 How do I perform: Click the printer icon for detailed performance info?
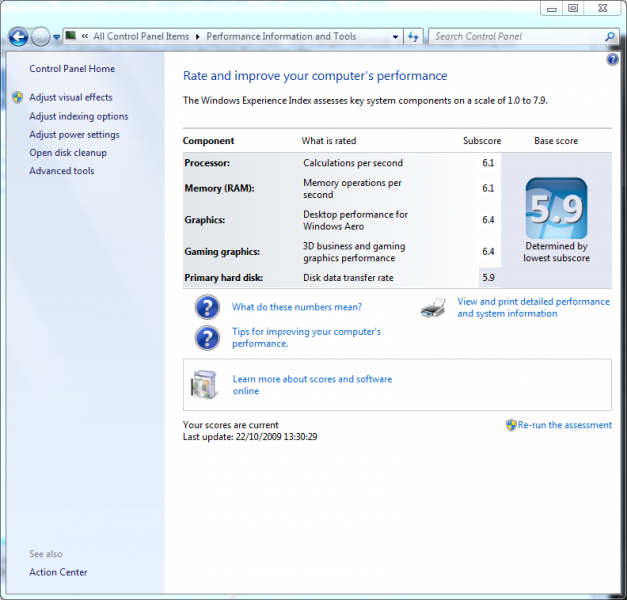pyautogui.click(x=433, y=307)
